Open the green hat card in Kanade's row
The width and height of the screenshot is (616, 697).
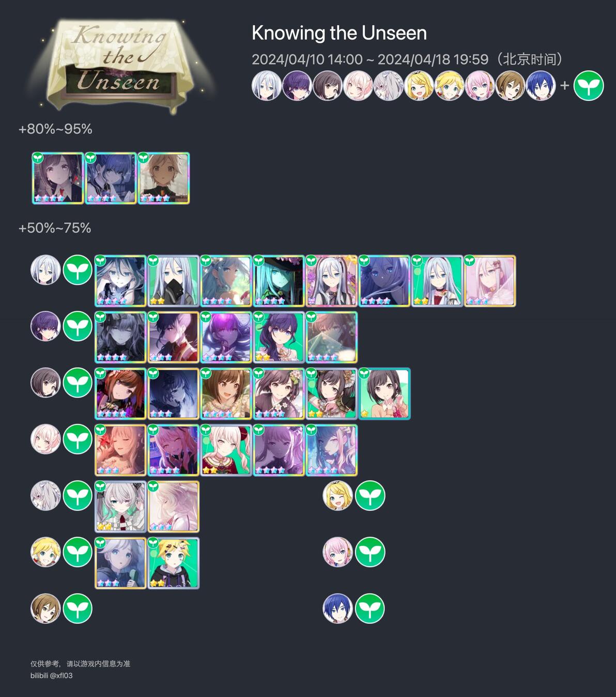click(x=279, y=281)
